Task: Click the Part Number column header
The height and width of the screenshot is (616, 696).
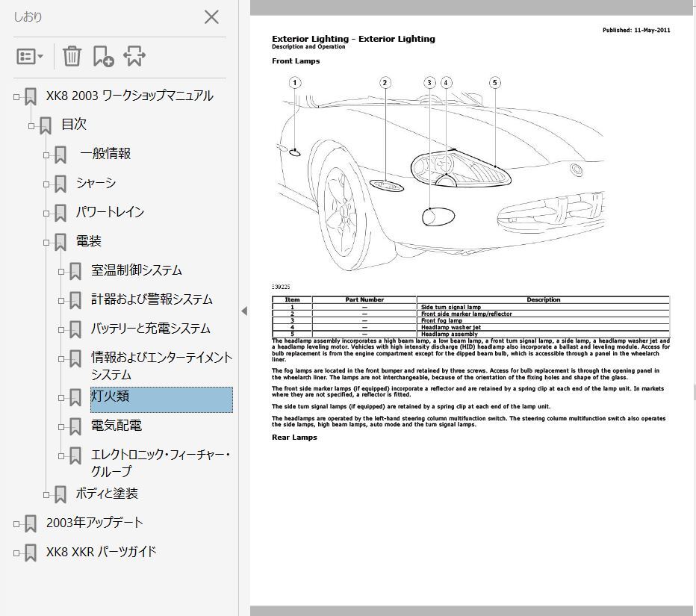Action: (x=364, y=299)
